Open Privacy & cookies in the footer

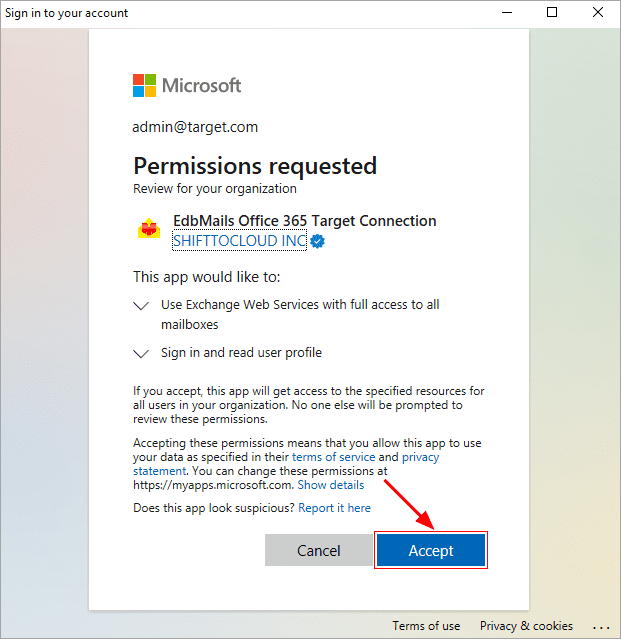[526, 626]
